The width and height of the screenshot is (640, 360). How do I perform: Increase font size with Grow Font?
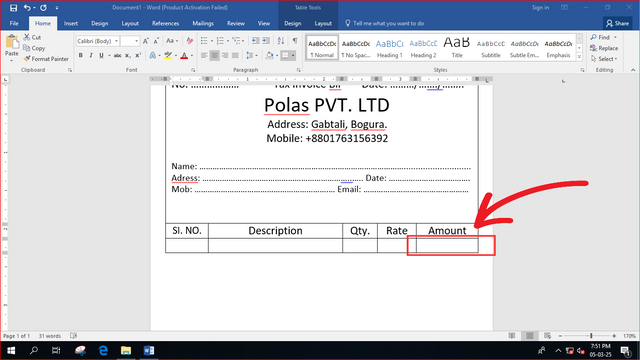146,41
